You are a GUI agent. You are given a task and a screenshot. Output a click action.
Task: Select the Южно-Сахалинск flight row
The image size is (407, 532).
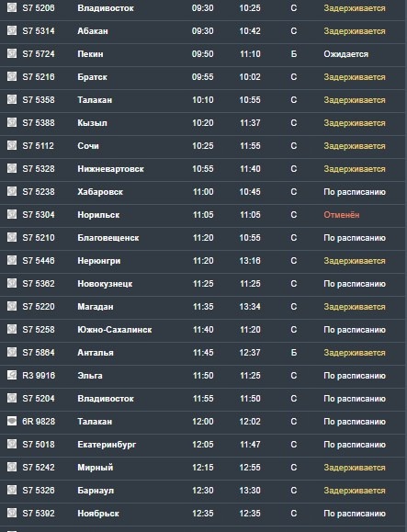204,330
